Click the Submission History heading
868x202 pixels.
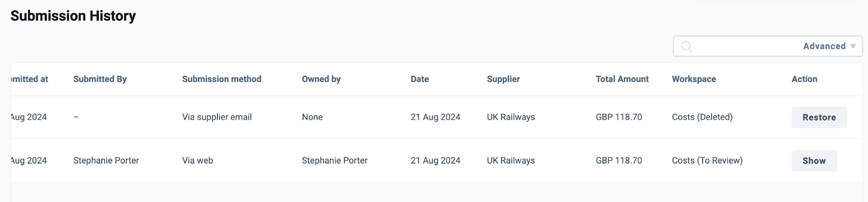[73, 16]
